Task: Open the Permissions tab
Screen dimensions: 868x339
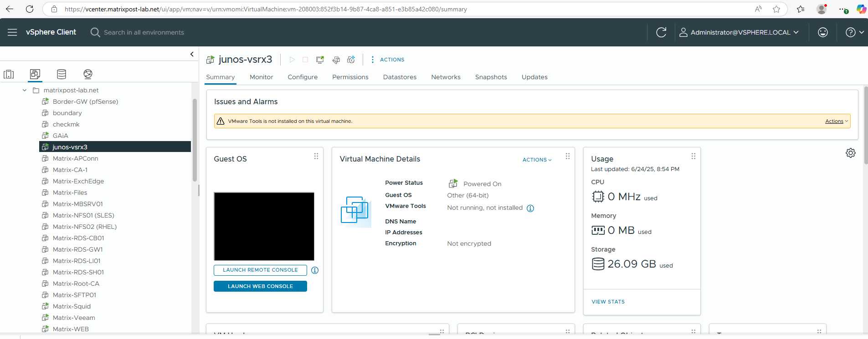Action: click(x=350, y=77)
